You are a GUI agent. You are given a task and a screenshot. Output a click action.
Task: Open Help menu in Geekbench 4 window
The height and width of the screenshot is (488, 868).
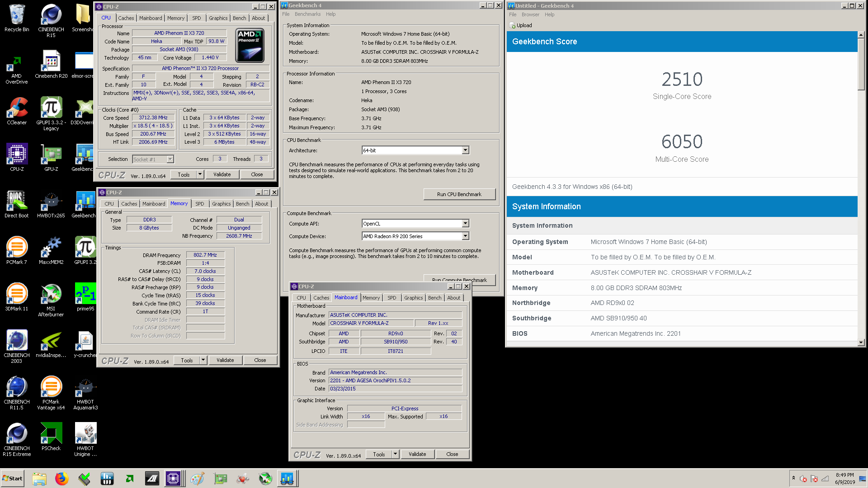click(331, 14)
